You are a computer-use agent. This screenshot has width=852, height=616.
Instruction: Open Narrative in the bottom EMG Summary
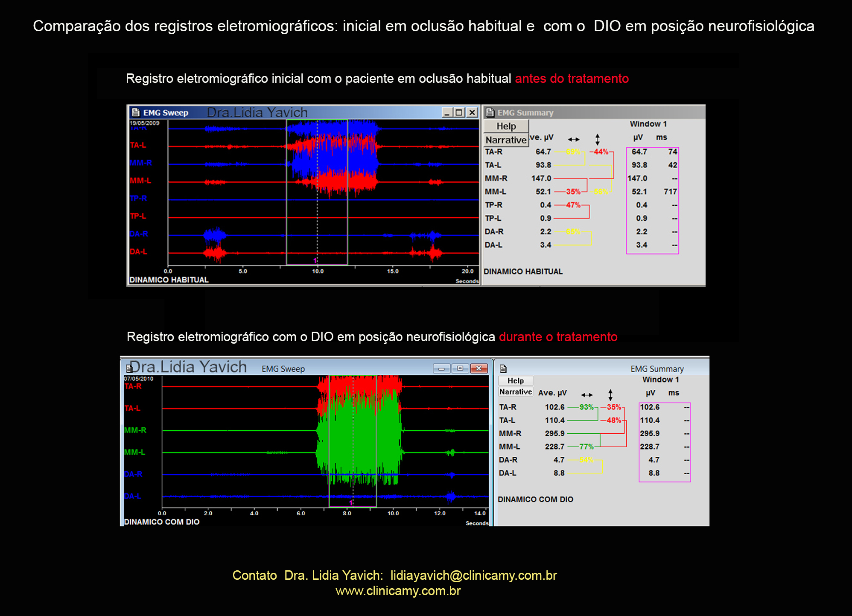click(516, 392)
